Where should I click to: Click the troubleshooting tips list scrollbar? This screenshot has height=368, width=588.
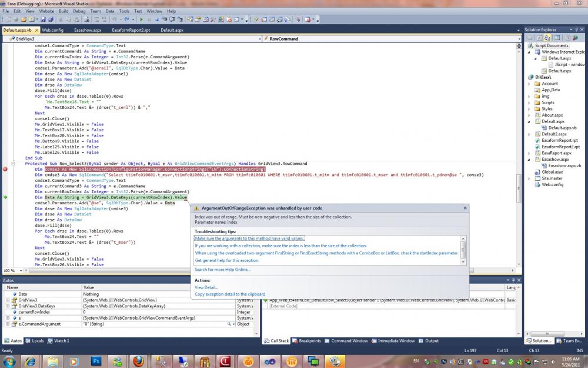pyautogui.click(x=463, y=250)
